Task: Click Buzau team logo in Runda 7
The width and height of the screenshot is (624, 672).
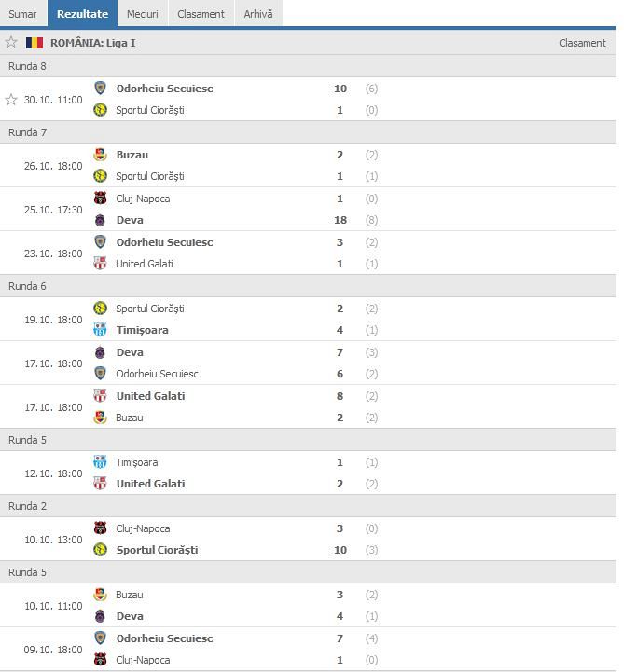Action: pos(100,155)
